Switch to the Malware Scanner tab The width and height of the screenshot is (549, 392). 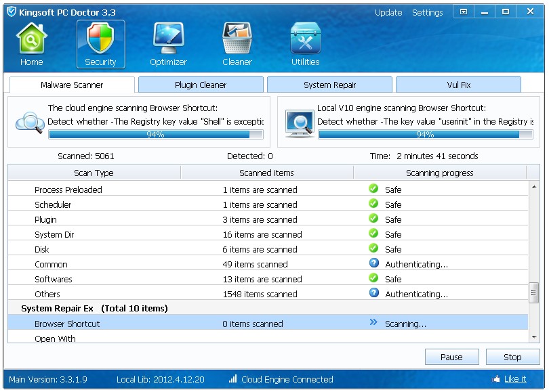(x=72, y=85)
